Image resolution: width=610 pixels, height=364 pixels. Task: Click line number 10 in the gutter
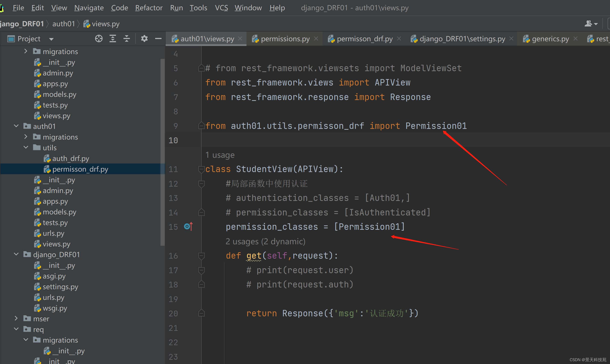coord(173,141)
